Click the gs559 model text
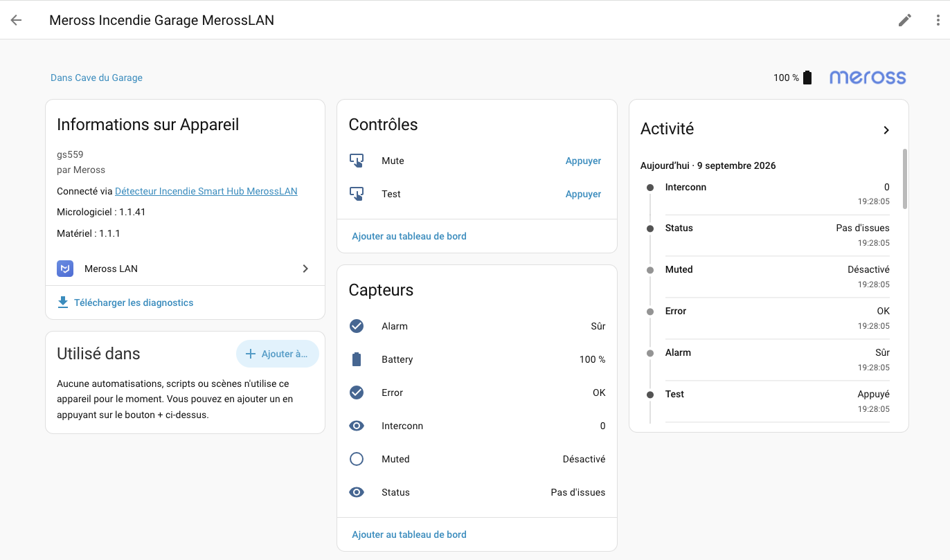 click(70, 154)
